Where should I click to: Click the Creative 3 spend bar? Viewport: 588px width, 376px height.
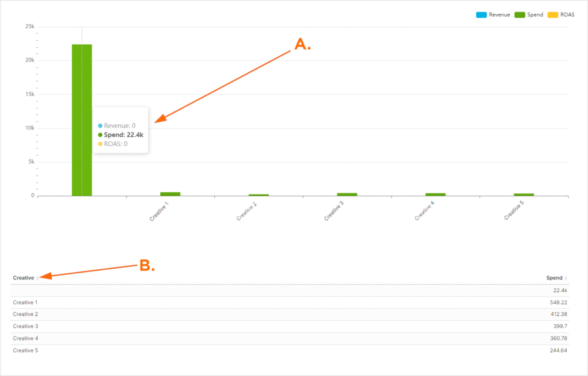[347, 194]
